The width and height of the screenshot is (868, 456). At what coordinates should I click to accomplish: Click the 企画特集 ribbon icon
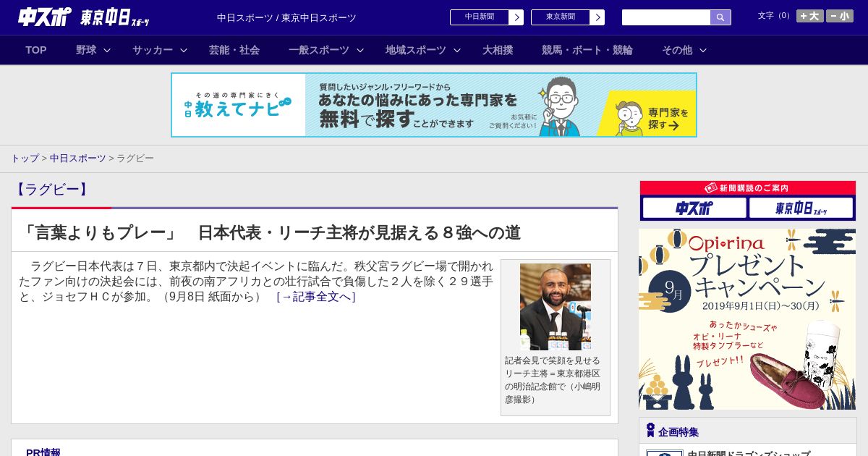(650, 431)
